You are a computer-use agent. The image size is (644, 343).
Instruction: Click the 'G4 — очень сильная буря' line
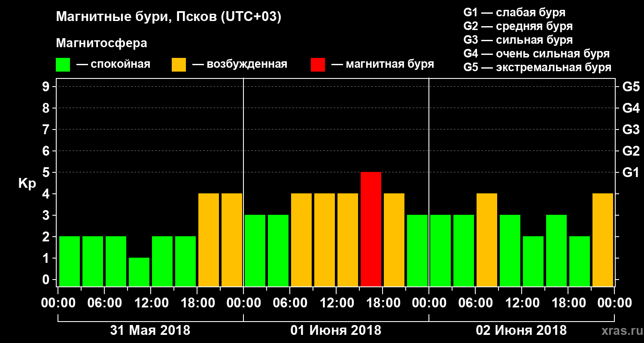click(x=536, y=54)
